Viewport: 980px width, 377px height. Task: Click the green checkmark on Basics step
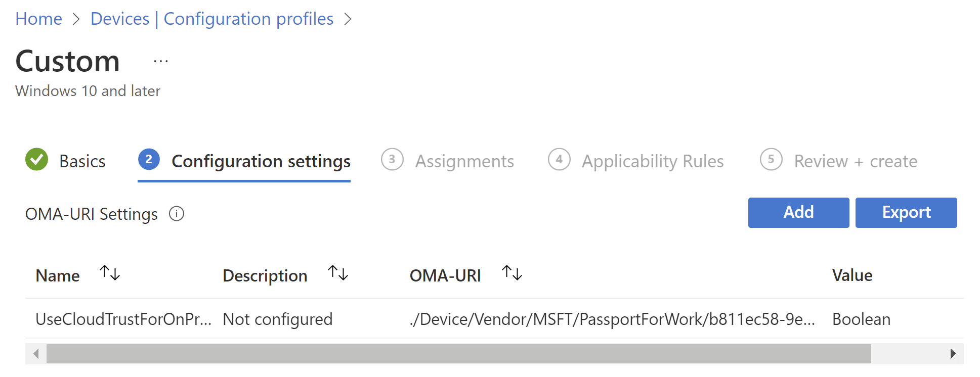click(36, 160)
